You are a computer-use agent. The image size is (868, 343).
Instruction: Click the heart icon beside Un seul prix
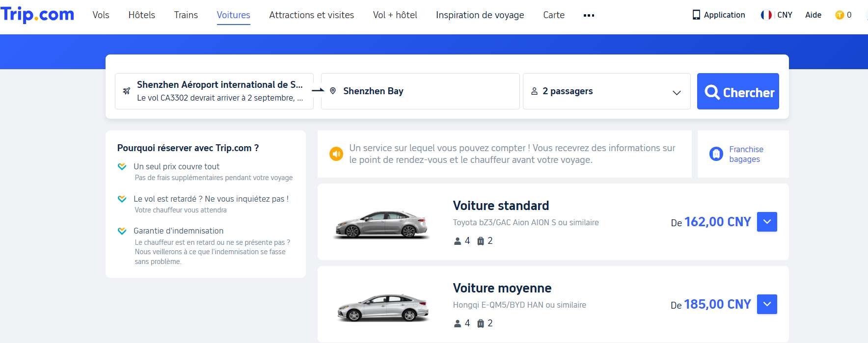[x=122, y=166]
